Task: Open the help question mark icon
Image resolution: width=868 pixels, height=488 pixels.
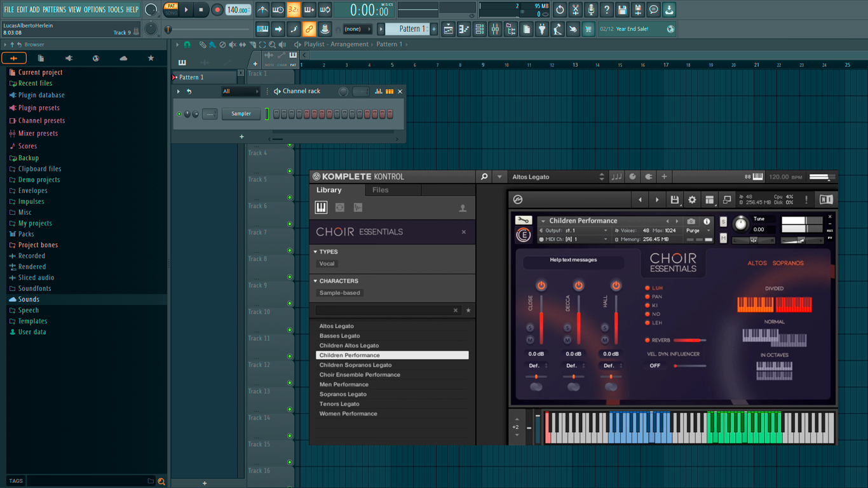Action: (x=607, y=10)
